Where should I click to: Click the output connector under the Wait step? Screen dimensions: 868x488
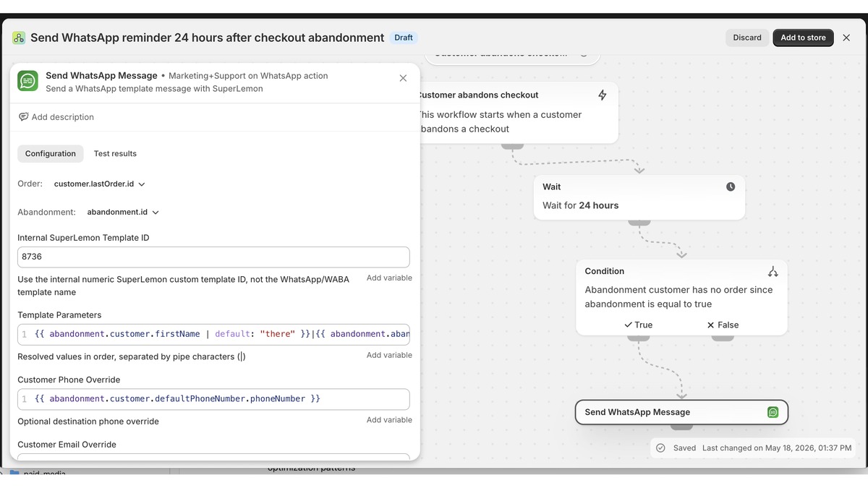coord(639,222)
